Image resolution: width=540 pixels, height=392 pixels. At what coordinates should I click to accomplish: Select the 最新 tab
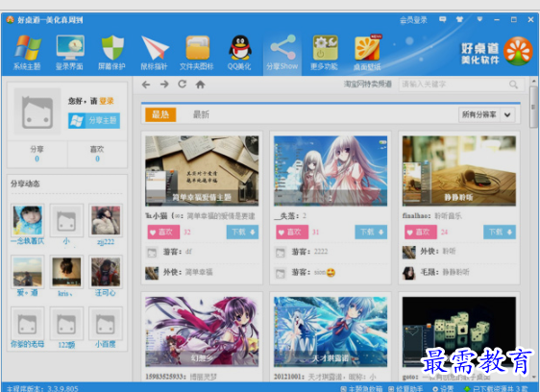[201, 114]
